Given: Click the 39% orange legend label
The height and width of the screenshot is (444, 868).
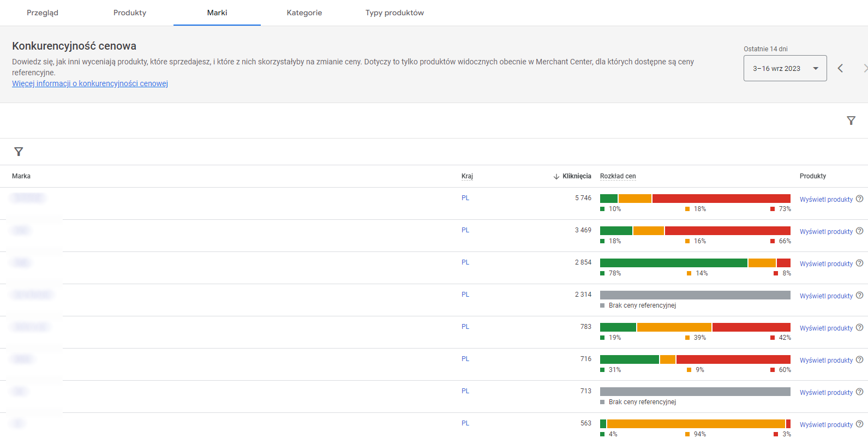Looking at the screenshot, I should point(700,338).
